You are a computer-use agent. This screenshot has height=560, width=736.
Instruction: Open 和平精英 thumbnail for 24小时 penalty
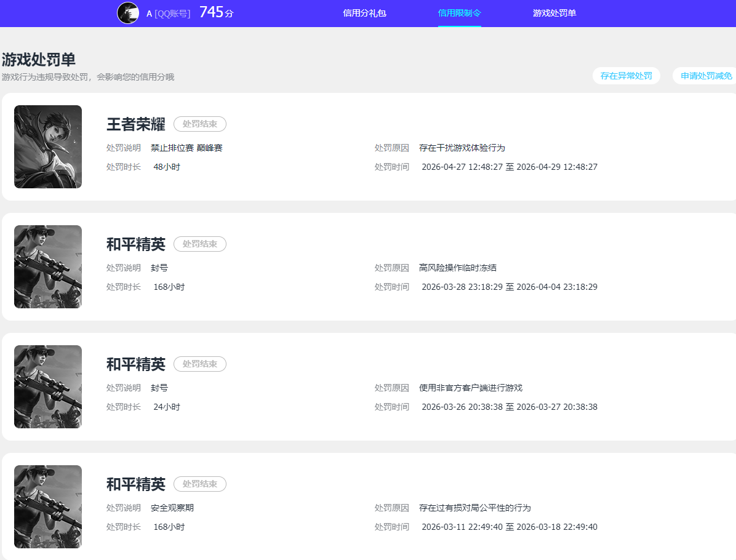48,387
